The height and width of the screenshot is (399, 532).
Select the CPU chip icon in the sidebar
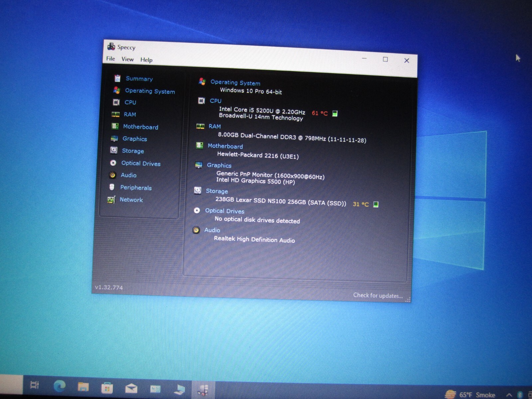click(116, 102)
